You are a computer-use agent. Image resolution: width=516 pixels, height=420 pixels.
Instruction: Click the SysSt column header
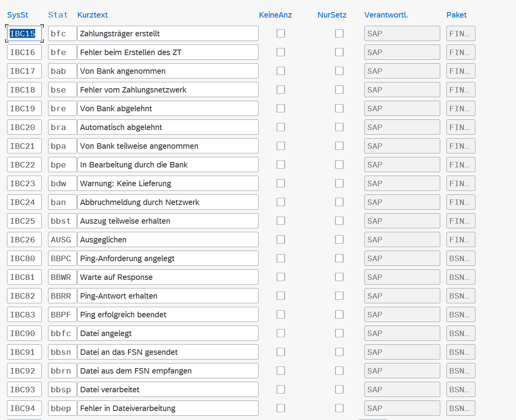(x=18, y=15)
